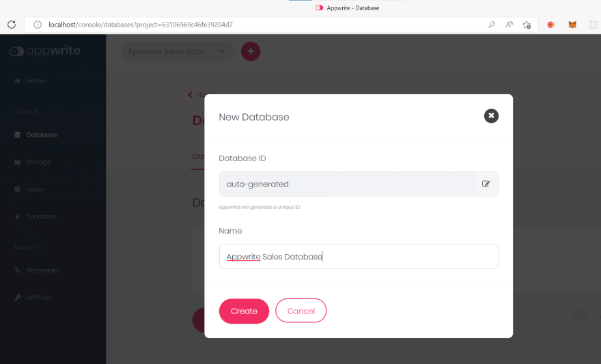Open Home in the sidebar
Viewport: 601px width, 364px height.
click(x=36, y=81)
